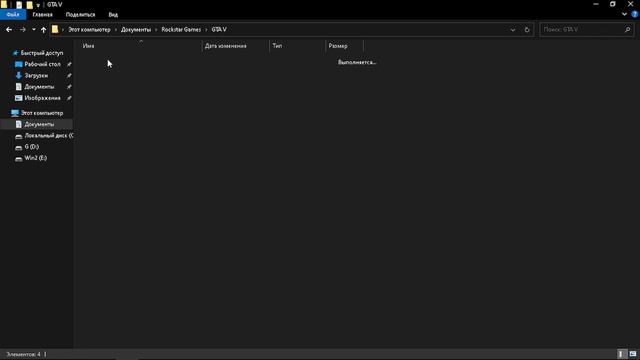Select Этот компьютер in breadcrumb path
640x360 pixels.
pos(89,29)
